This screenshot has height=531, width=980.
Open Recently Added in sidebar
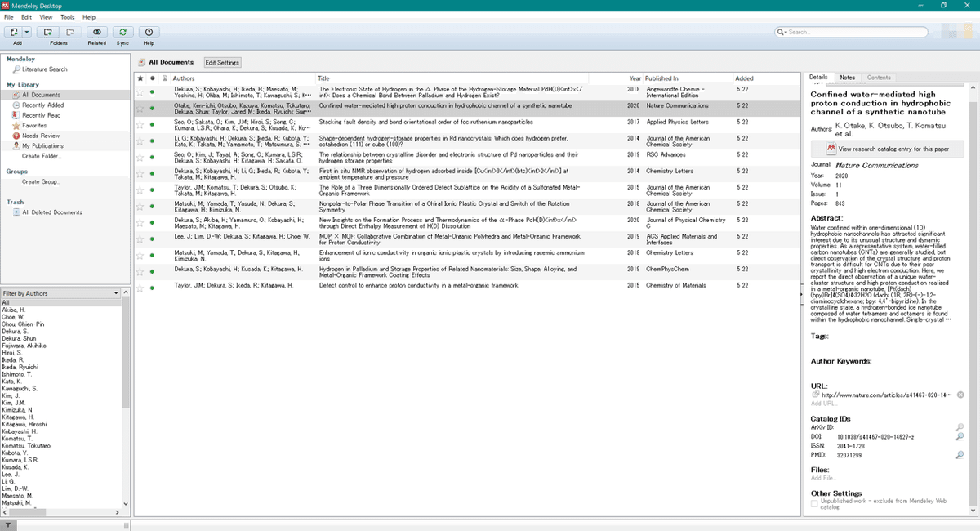(x=42, y=105)
